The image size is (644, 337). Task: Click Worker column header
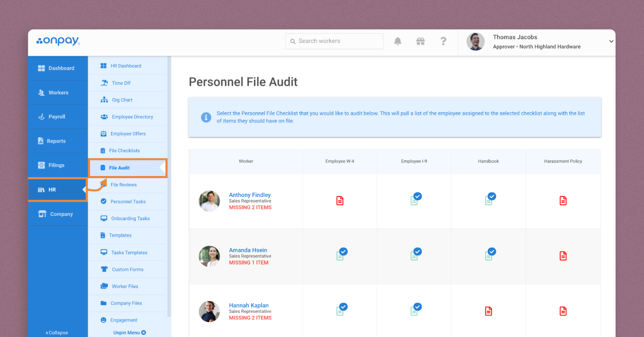pos(246,161)
